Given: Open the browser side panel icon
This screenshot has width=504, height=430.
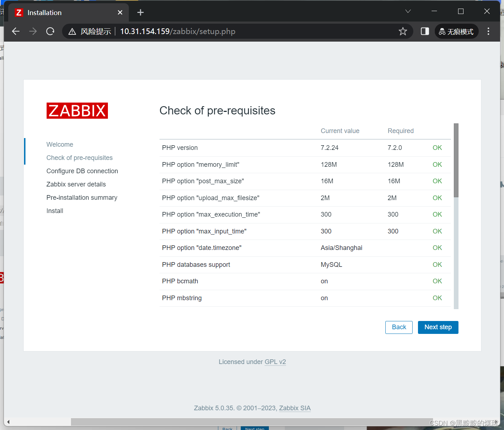Looking at the screenshot, I should [x=425, y=31].
